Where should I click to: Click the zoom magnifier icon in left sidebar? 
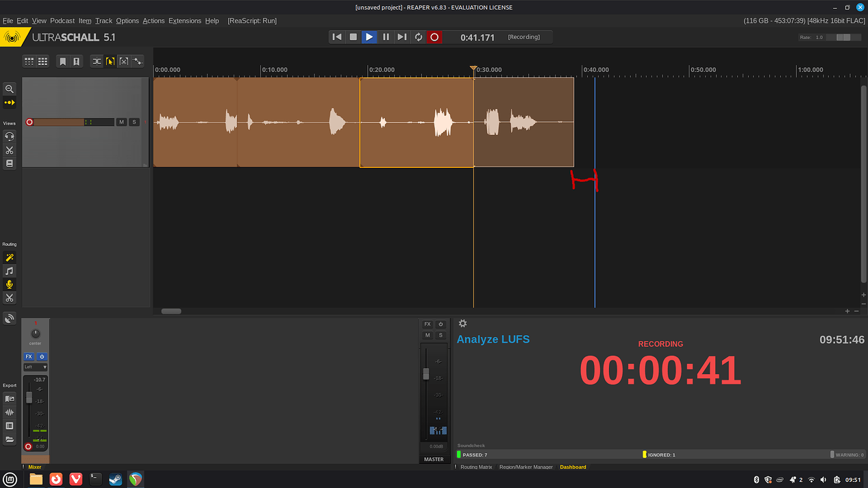[10, 89]
